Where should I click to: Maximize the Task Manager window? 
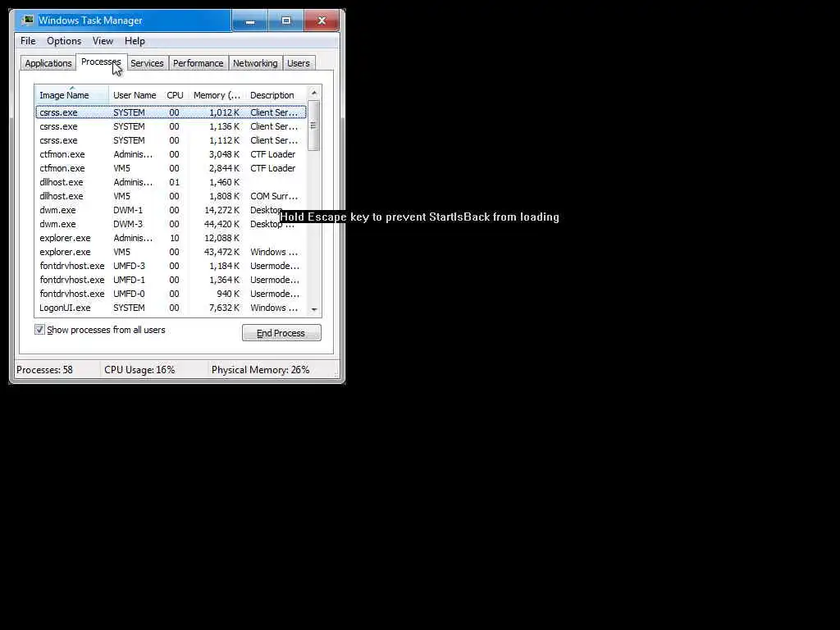(x=286, y=21)
